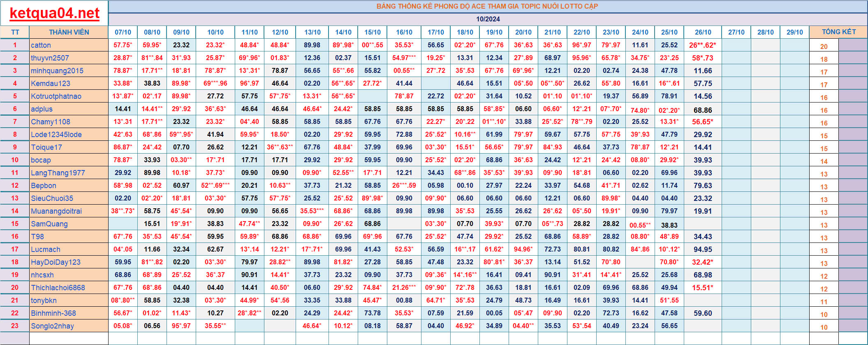The image size is (868, 345).
Task: Click the THÀNH VIÊN column header
Action: (69, 32)
